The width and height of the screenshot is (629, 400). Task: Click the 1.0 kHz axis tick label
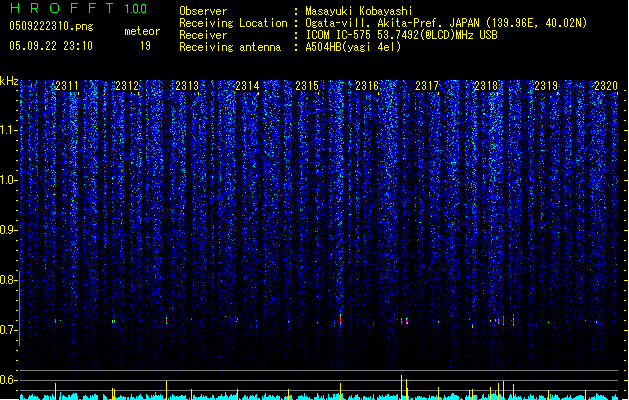9,180
